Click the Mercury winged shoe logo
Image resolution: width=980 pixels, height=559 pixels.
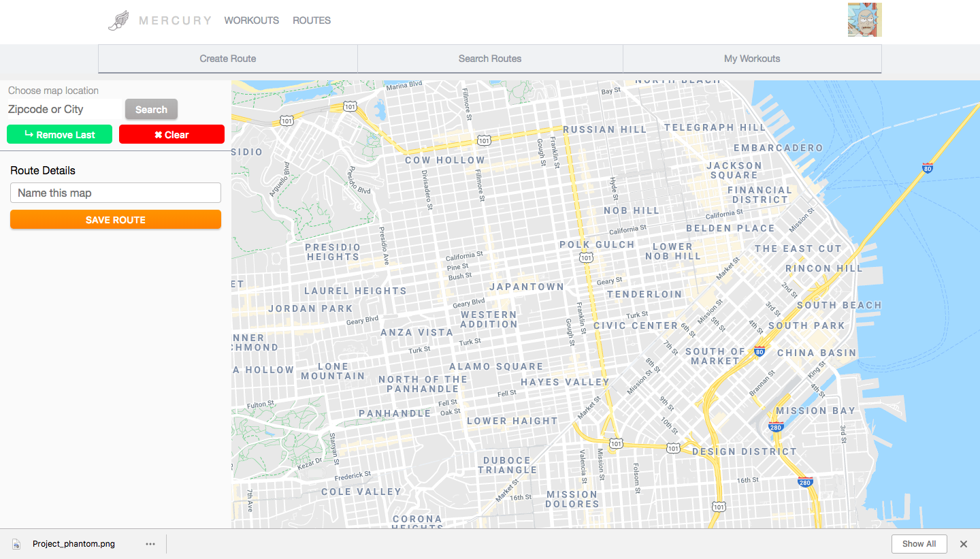118,20
